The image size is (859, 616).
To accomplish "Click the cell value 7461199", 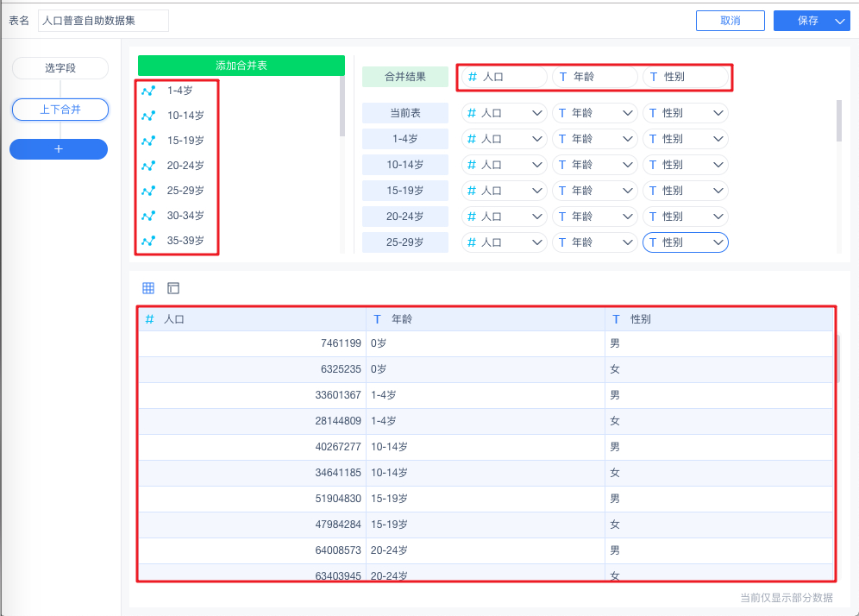I will point(341,343).
